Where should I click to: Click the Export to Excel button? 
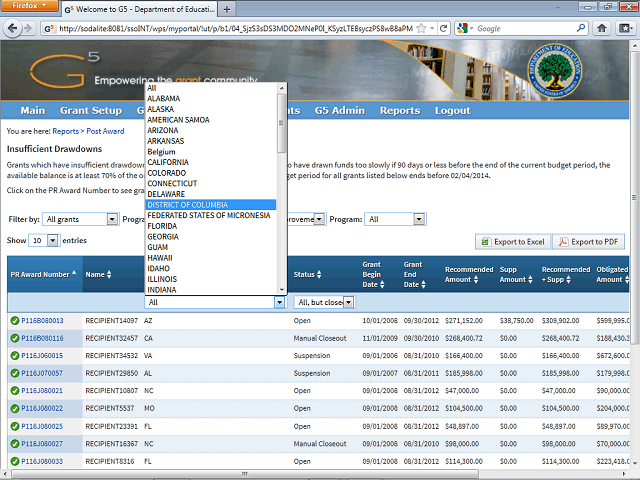click(510, 242)
